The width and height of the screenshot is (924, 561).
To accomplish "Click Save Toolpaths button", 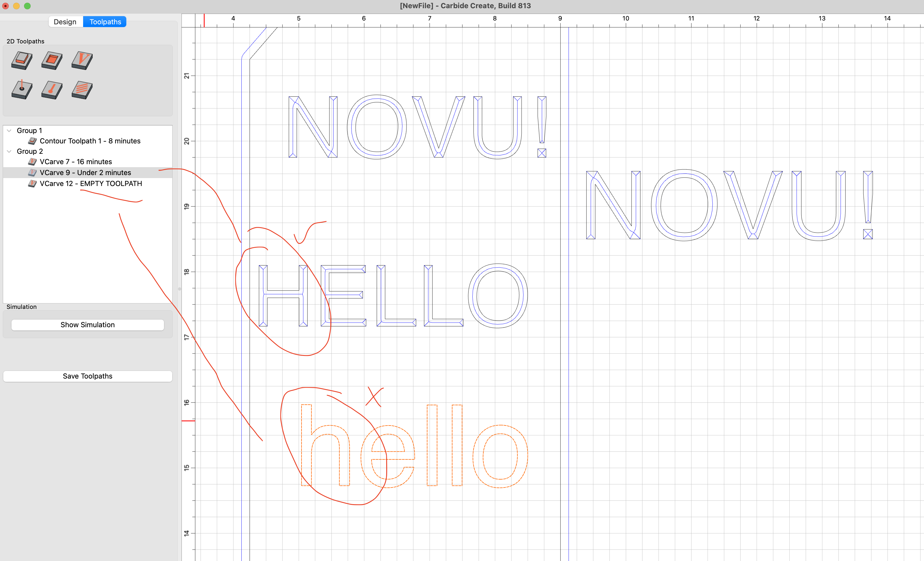I will [x=87, y=376].
